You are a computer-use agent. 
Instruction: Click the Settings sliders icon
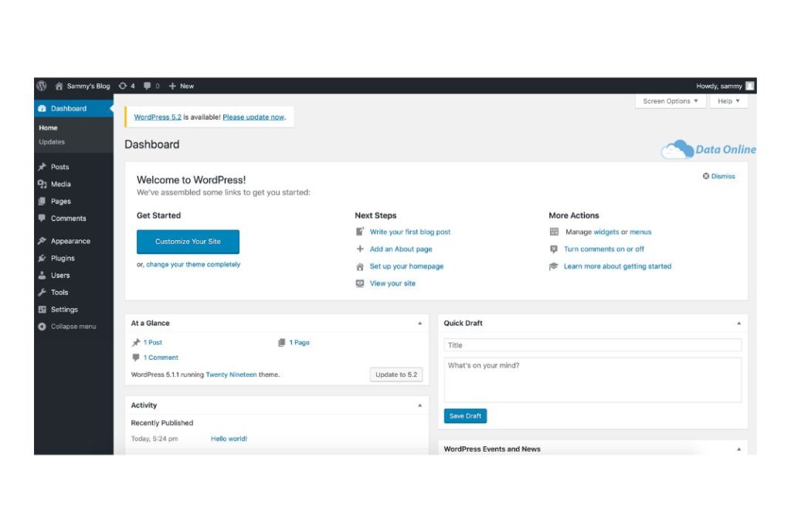[42, 310]
